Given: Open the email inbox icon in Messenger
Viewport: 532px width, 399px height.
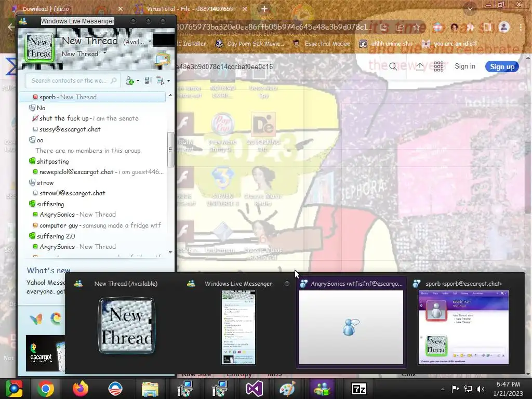Looking at the screenshot, I should (x=163, y=60).
